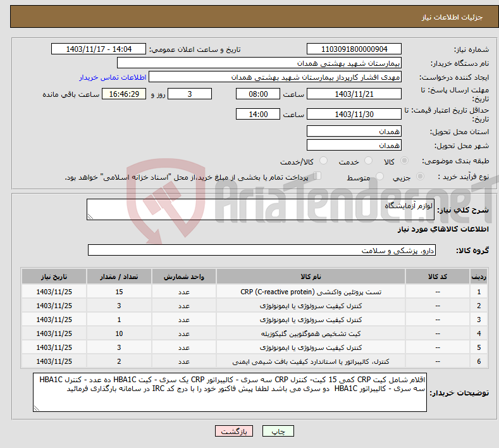
Task: Click the response deadline time 08:00
Action: (258, 94)
